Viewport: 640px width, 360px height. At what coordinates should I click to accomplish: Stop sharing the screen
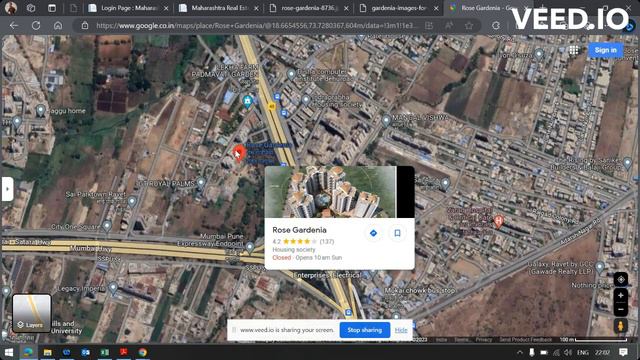(x=364, y=330)
